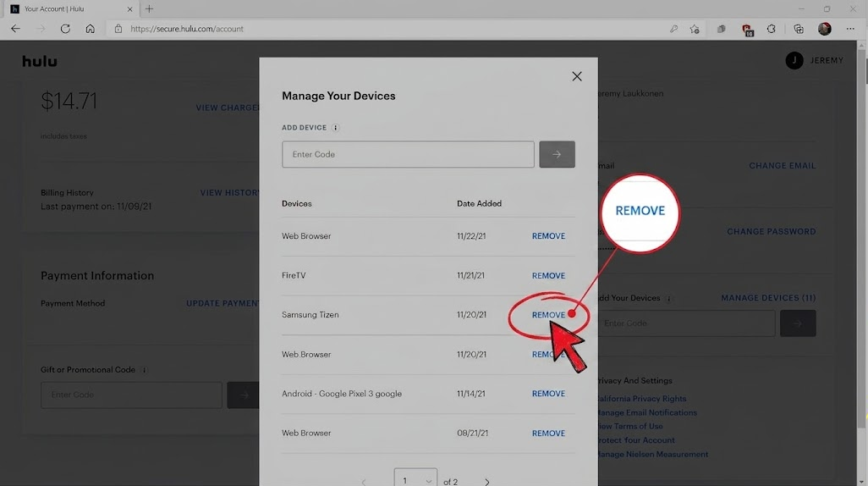Image resolution: width=868 pixels, height=486 pixels.
Task: Open the password key icon
Action: pyautogui.click(x=673, y=29)
